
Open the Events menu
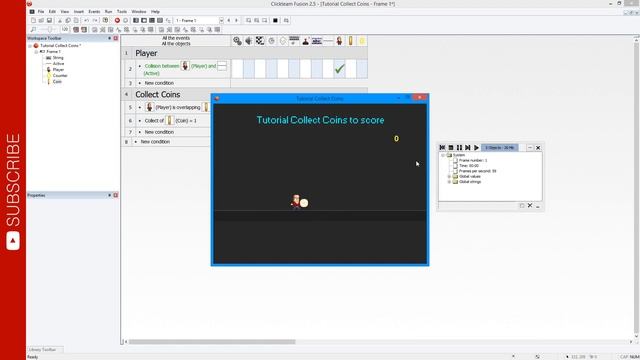click(x=94, y=11)
